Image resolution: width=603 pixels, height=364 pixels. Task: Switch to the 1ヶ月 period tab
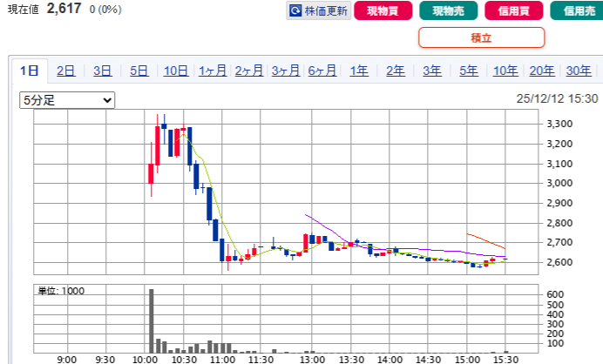pos(213,71)
